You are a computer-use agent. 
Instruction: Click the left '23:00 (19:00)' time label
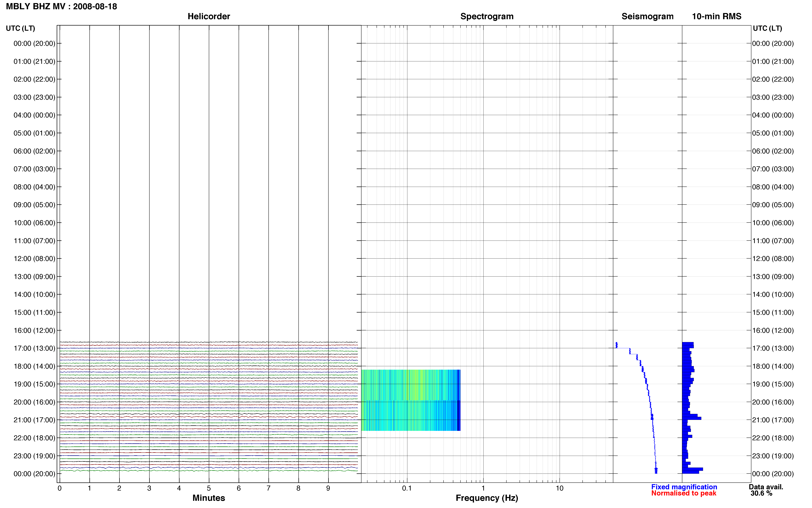[34, 456]
